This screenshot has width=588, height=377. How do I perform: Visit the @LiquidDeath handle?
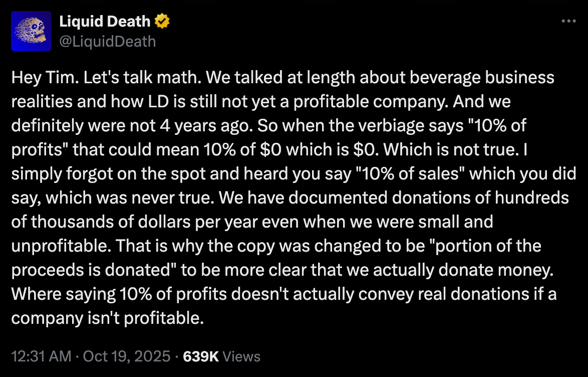point(108,41)
